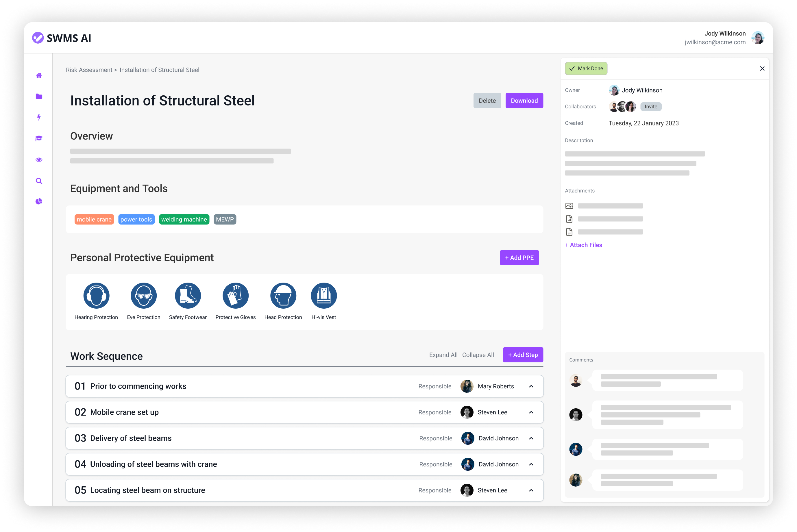Click the eye icon in sidebar
The image size is (797, 532).
click(x=39, y=160)
